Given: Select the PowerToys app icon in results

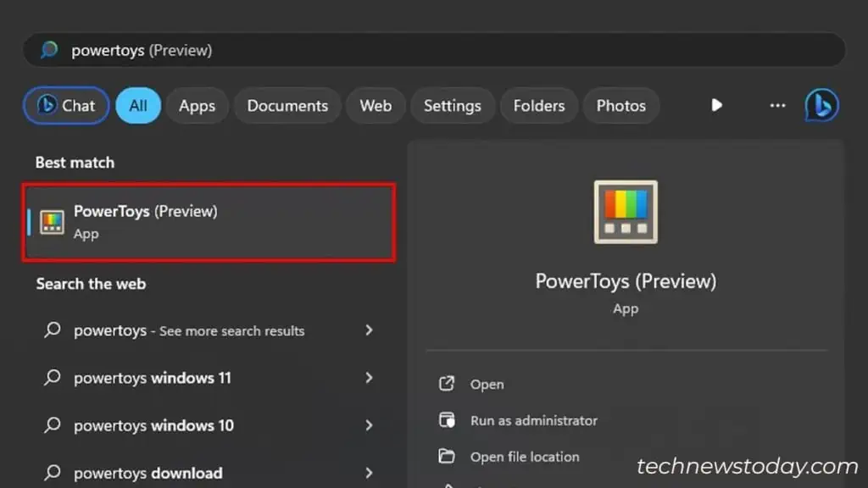Looking at the screenshot, I should pyautogui.click(x=52, y=222).
